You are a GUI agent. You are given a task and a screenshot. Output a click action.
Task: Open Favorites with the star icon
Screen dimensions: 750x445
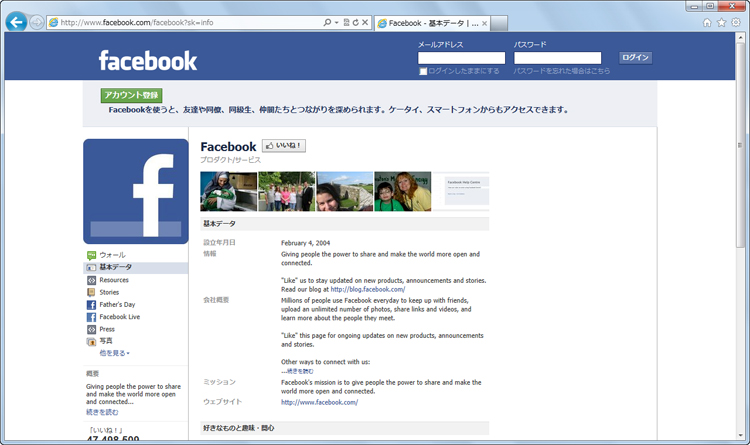(721, 22)
